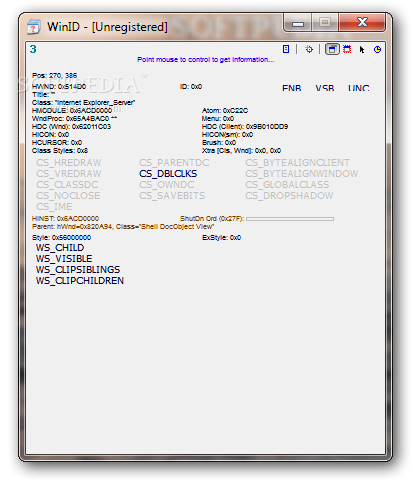Click the CS_IME style flag
This screenshot has width=413, height=482.
pyautogui.click(x=54, y=207)
